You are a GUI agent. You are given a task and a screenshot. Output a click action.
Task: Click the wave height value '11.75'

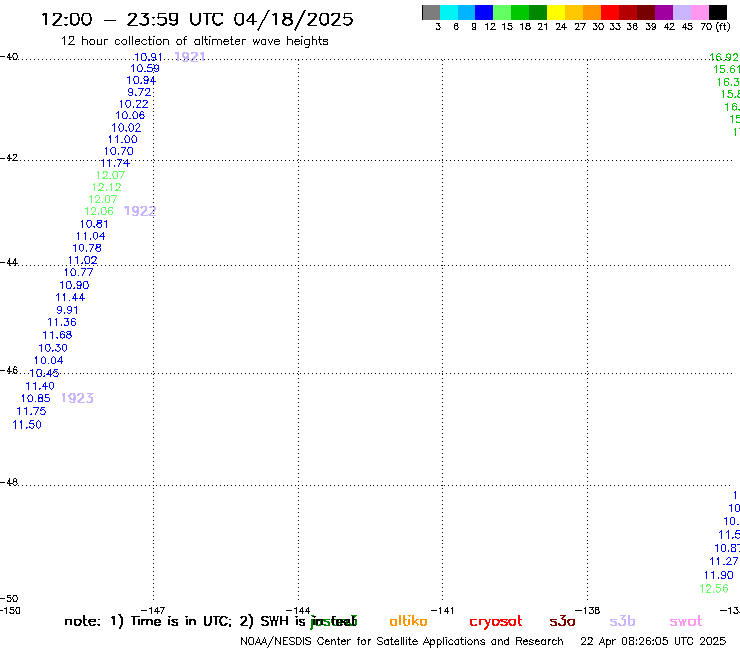coord(31,411)
